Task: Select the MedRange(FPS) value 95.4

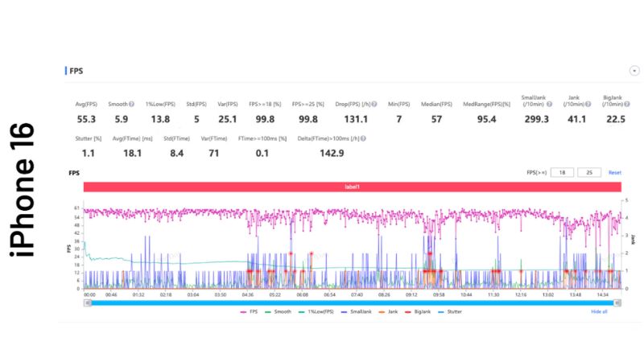Action: [487, 119]
